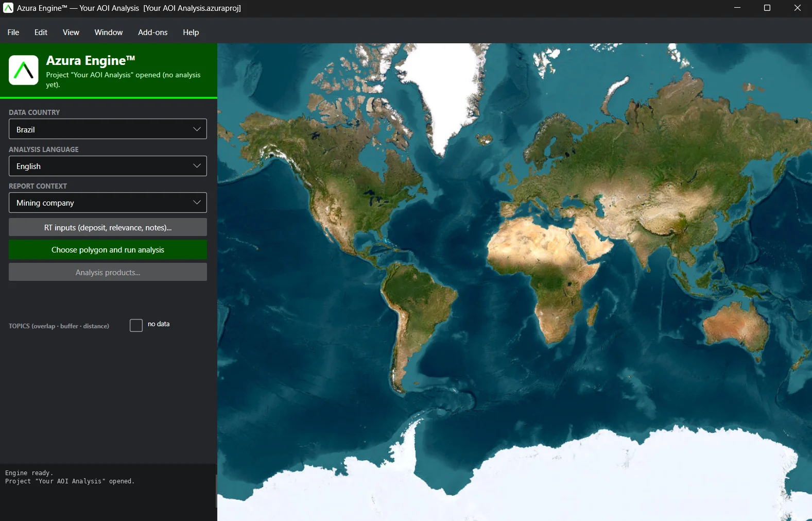This screenshot has width=812, height=521.
Task: Click the engine log output area
Action: (108, 492)
